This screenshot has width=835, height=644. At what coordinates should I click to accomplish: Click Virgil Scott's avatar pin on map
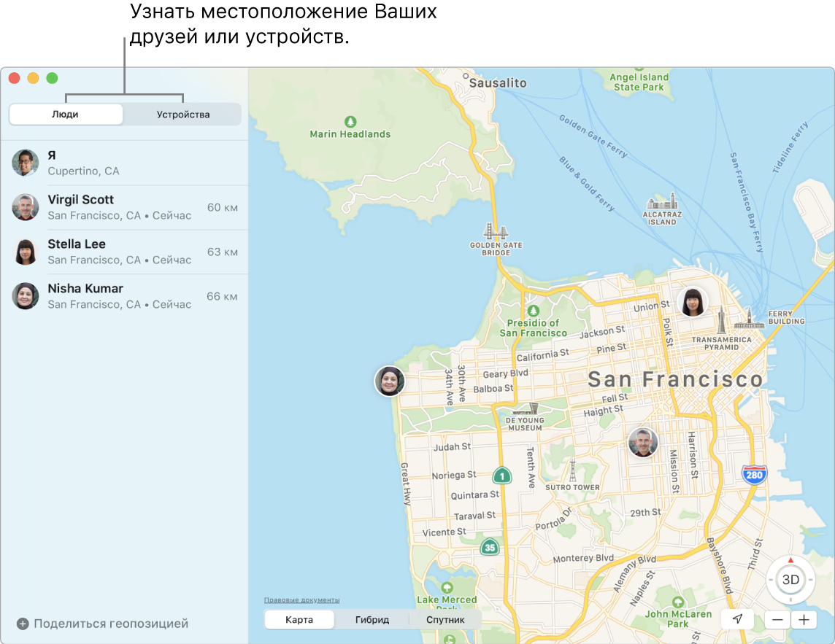pos(642,442)
